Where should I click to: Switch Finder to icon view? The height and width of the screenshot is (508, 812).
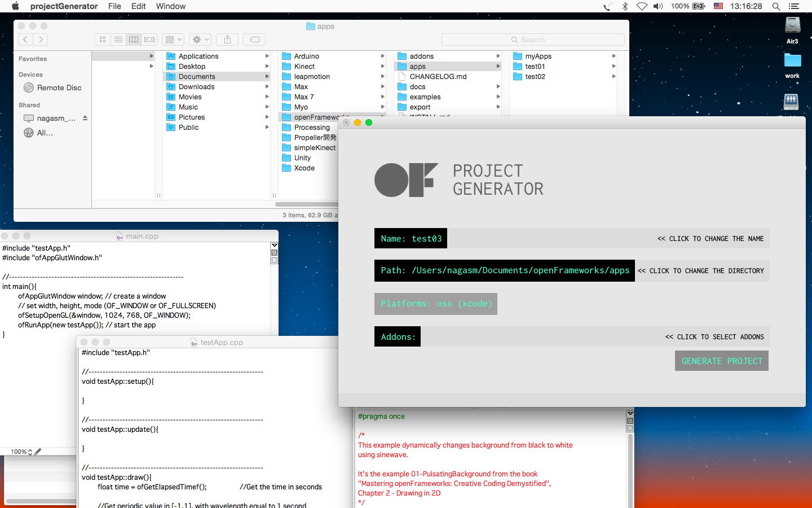103,40
